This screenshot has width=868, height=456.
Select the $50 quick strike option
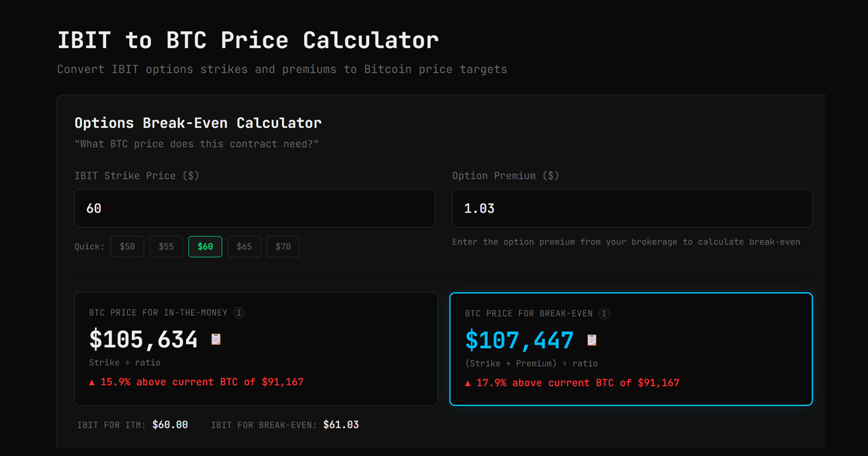point(127,246)
